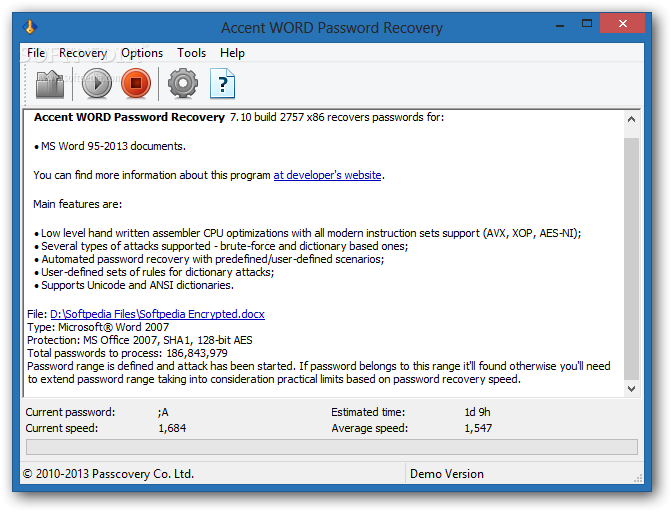Open file with the folder toolbar icon
The height and width of the screenshot is (512, 672).
point(50,84)
